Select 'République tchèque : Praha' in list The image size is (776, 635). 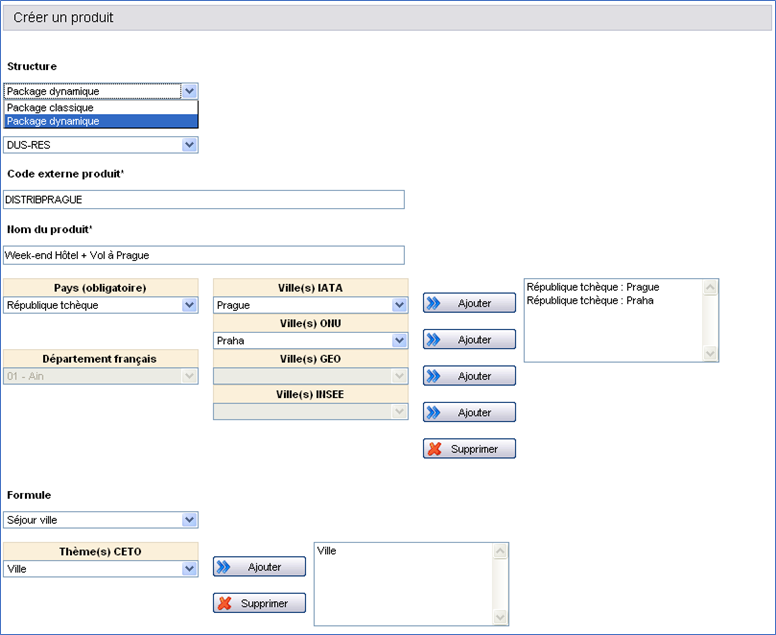coord(590,300)
